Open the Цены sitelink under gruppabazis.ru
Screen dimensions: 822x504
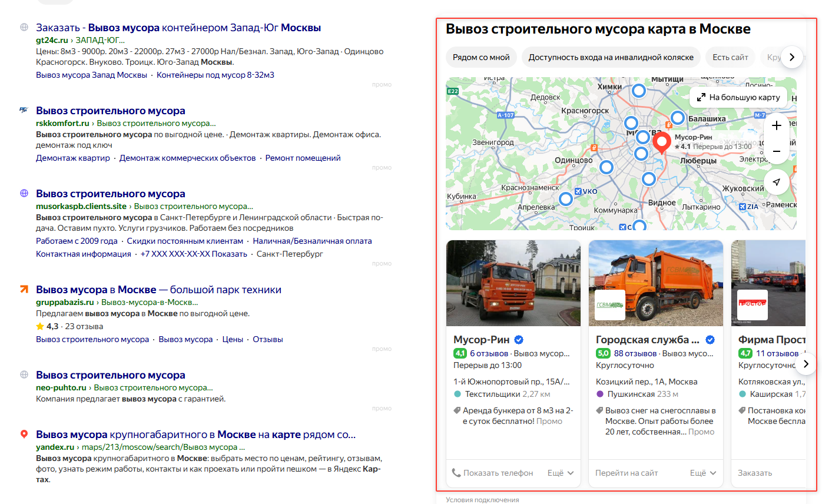(233, 339)
